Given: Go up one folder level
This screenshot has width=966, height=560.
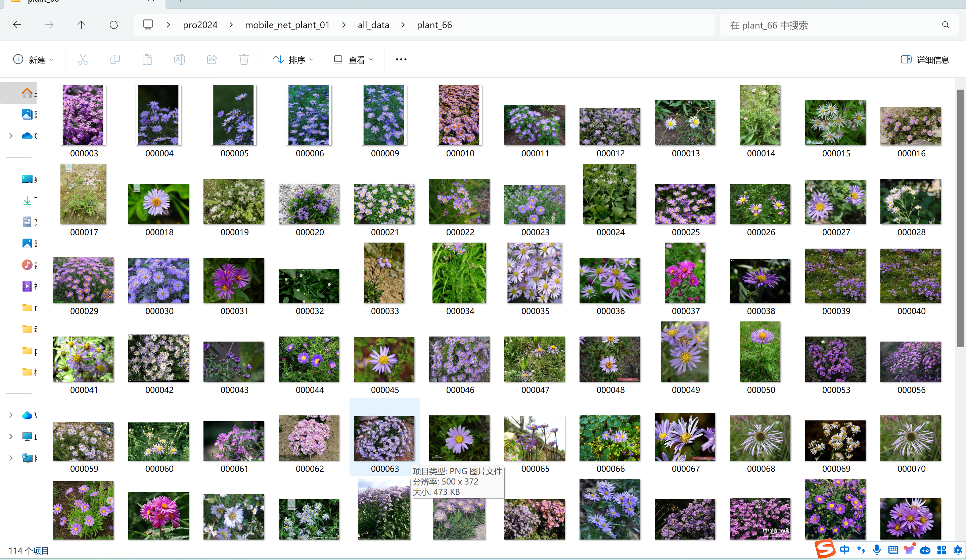Looking at the screenshot, I should (x=81, y=25).
